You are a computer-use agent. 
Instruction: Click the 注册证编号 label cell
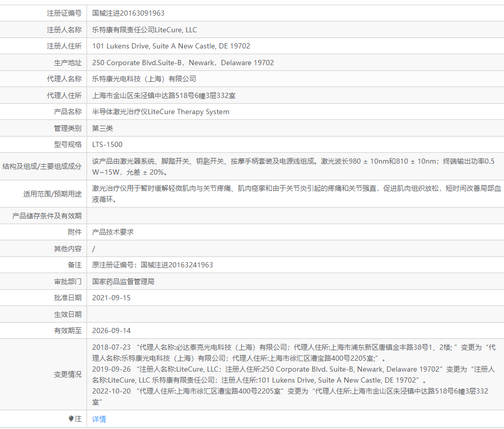click(64, 13)
